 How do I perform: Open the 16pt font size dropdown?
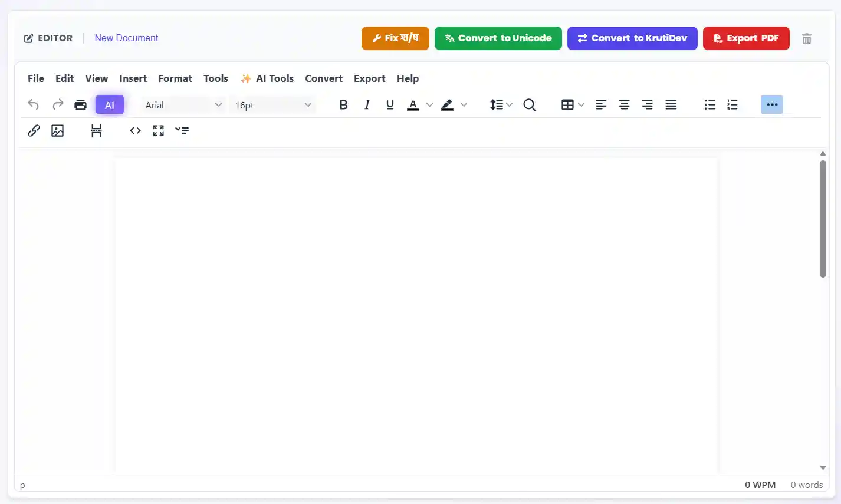click(x=272, y=105)
